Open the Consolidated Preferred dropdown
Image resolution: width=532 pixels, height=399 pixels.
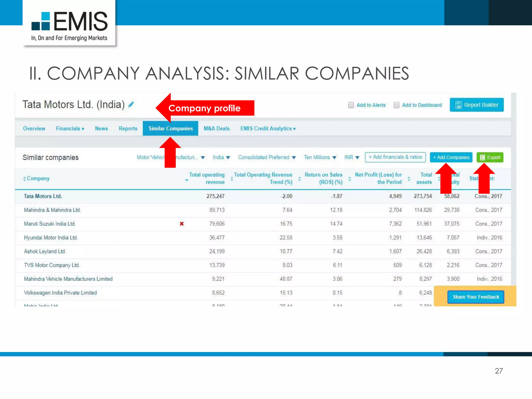point(267,157)
